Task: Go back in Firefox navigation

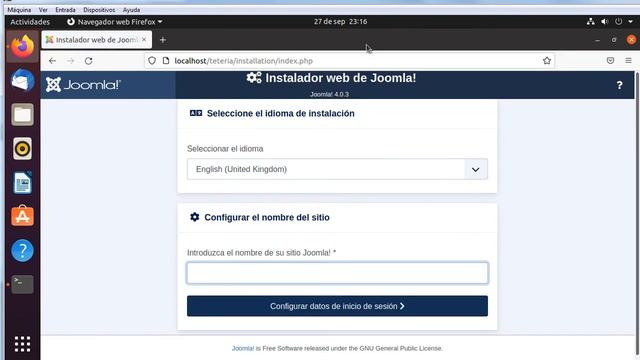Action: coord(52,61)
